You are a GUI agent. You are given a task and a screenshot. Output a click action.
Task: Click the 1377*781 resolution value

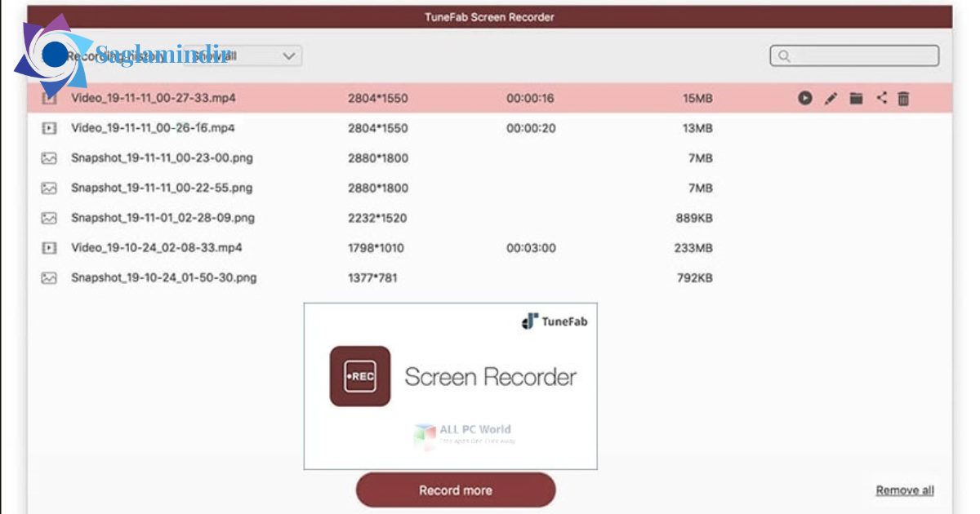(372, 278)
